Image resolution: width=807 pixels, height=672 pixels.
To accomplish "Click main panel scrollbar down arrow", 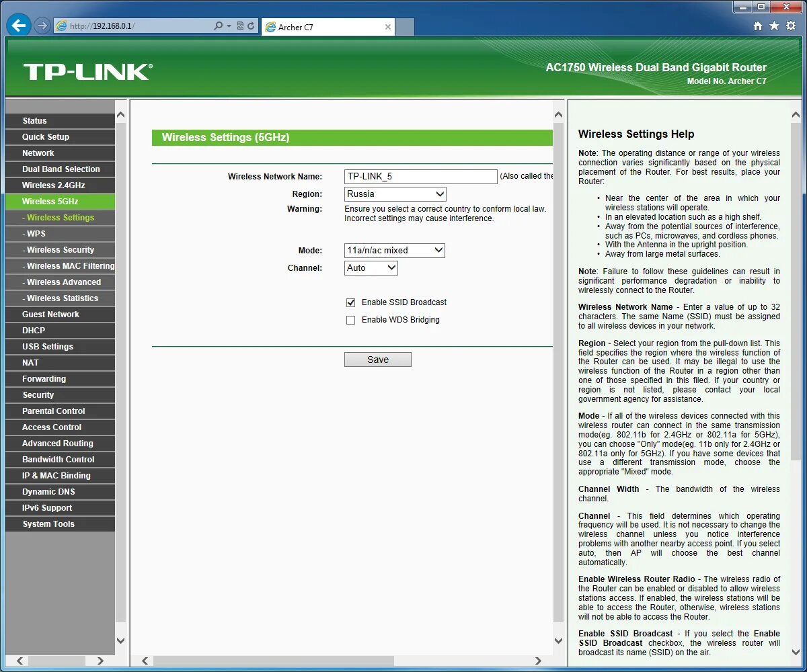I will tap(558, 641).
